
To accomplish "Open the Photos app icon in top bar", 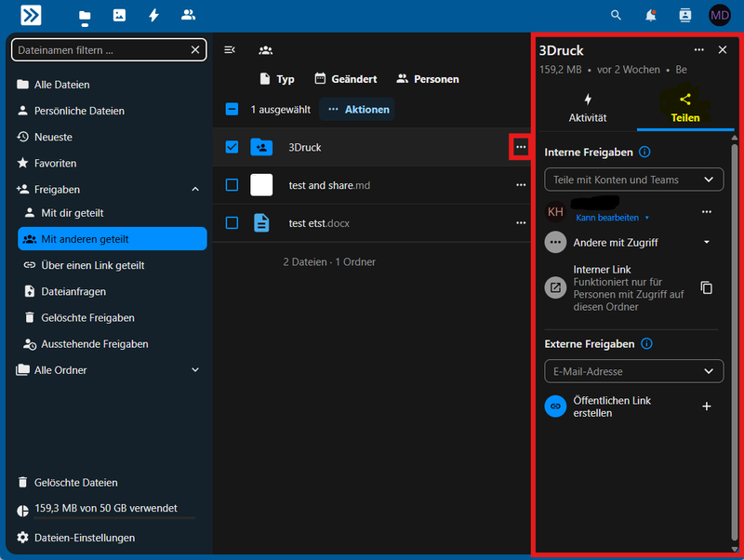I will click(x=119, y=15).
